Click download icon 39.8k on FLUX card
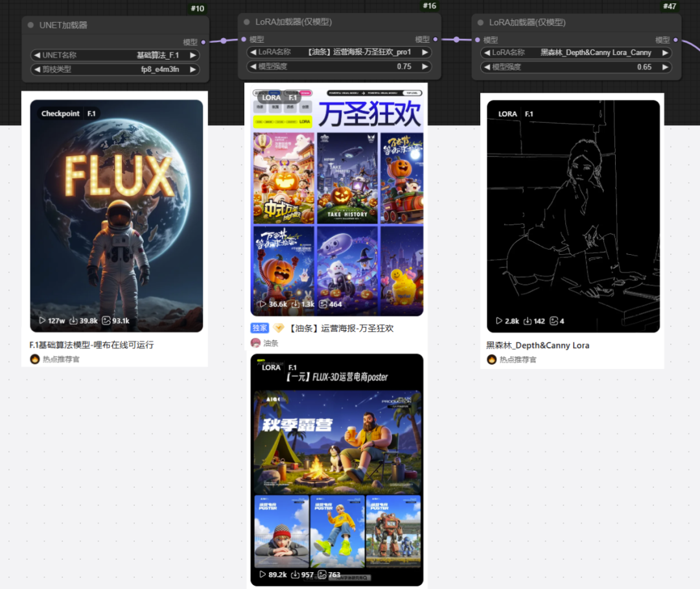The width and height of the screenshot is (700, 589). pyautogui.click(x=74, y=320)
